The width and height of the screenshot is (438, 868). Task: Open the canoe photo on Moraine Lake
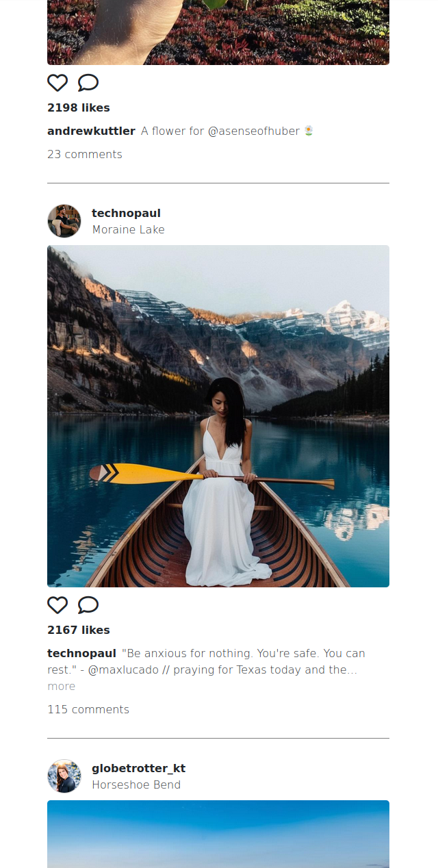coord(218,416)
